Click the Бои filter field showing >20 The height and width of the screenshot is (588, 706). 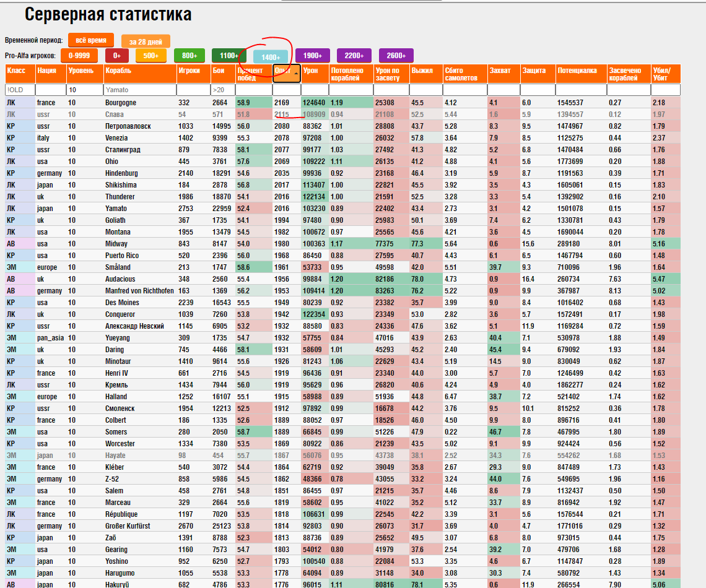pos(223,90)
